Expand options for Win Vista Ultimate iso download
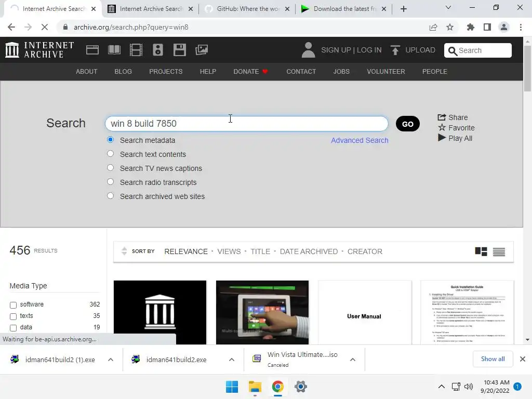This screenshot has height=399, width=532. pyautogui.click(x=353, y=360)
